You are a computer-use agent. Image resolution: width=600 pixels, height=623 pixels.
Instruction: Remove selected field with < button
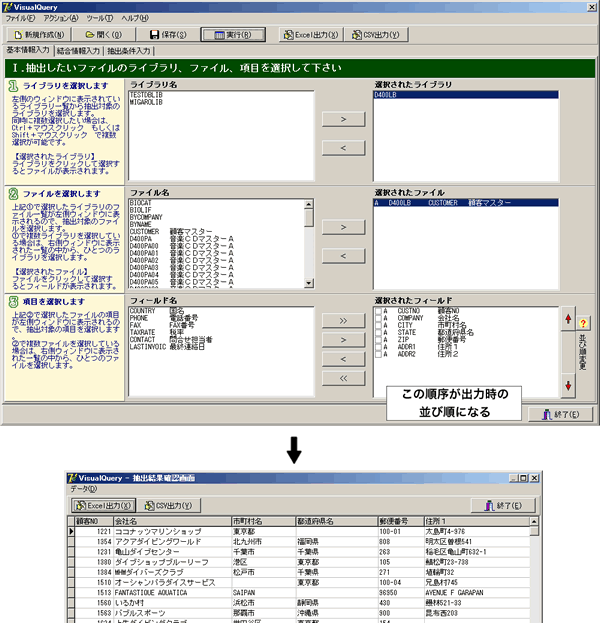click(343, 359)
